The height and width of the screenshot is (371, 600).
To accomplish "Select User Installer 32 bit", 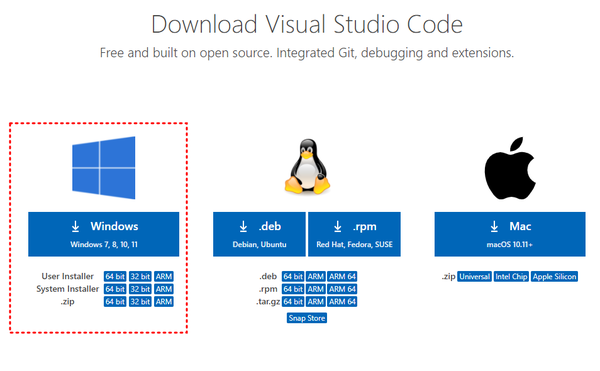I will [x=140, y=276].
